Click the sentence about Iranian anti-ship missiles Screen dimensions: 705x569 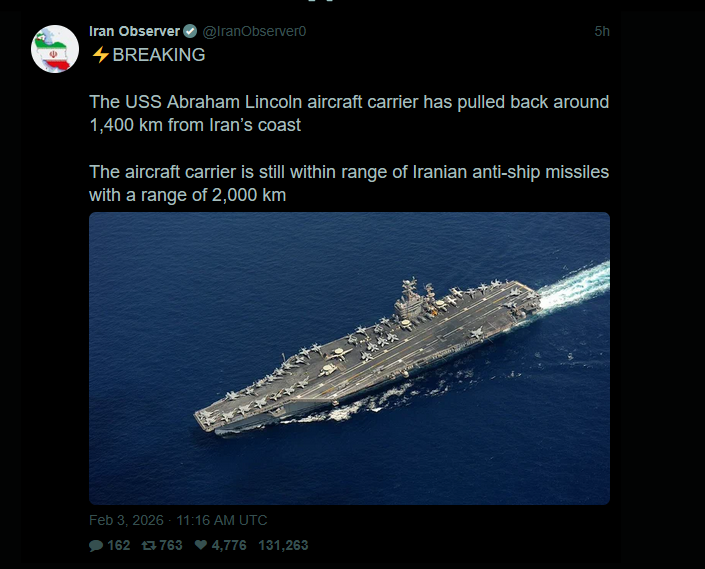[x=348, y=183]
